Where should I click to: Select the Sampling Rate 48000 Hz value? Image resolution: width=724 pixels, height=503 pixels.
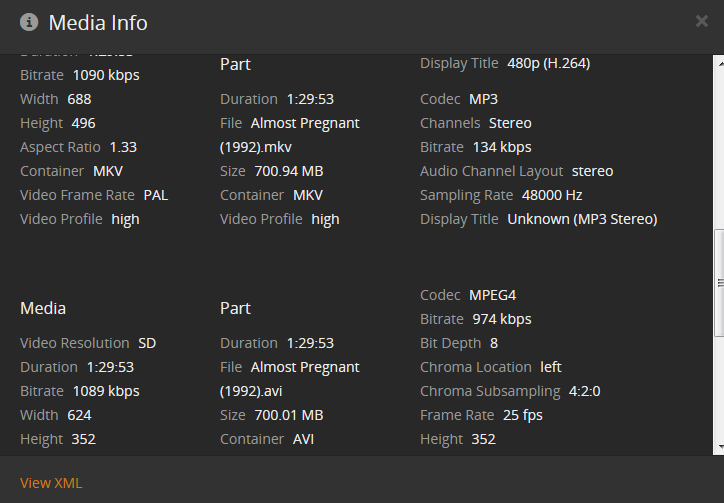tap(544, 195)
